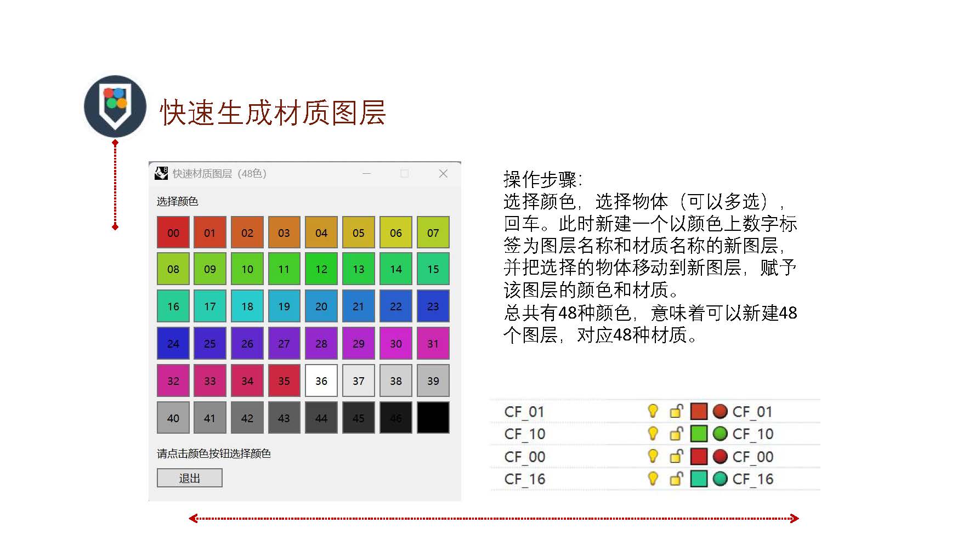Click the material sphere icon for CF_10
Image resolution: width=980 pixels, height=551 pixels.
[720, 434]
